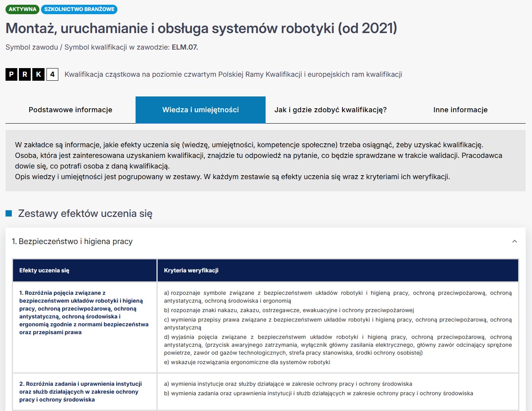Click the PRK level 4 box
532x411 pixels.
coord(52,74)
